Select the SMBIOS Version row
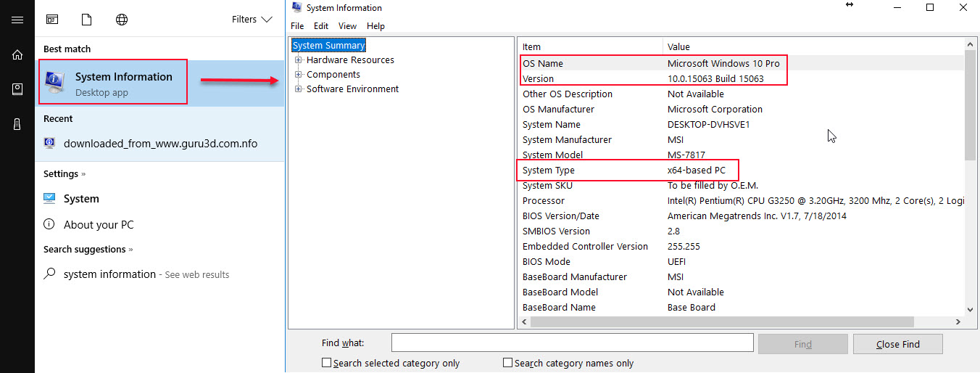 click(x=742, y=231)
